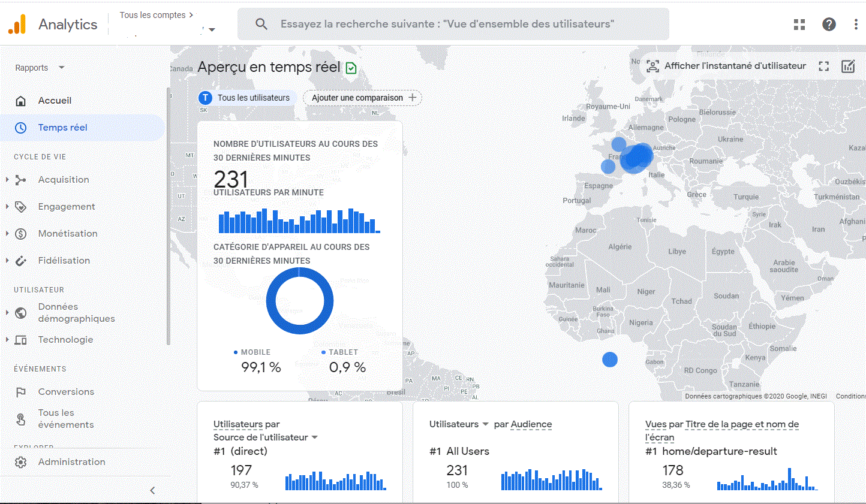
Task: Focus the Analytics search field
Action: pos(453,24)
